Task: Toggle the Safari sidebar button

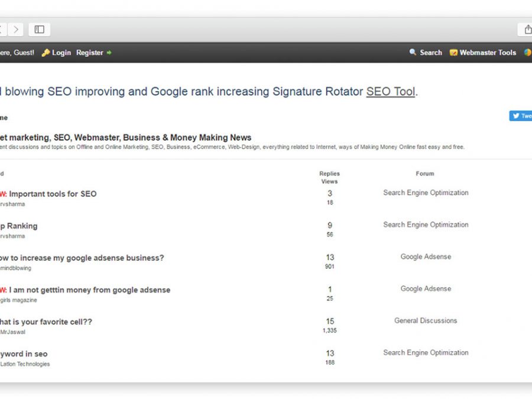Action: [40, 30]
